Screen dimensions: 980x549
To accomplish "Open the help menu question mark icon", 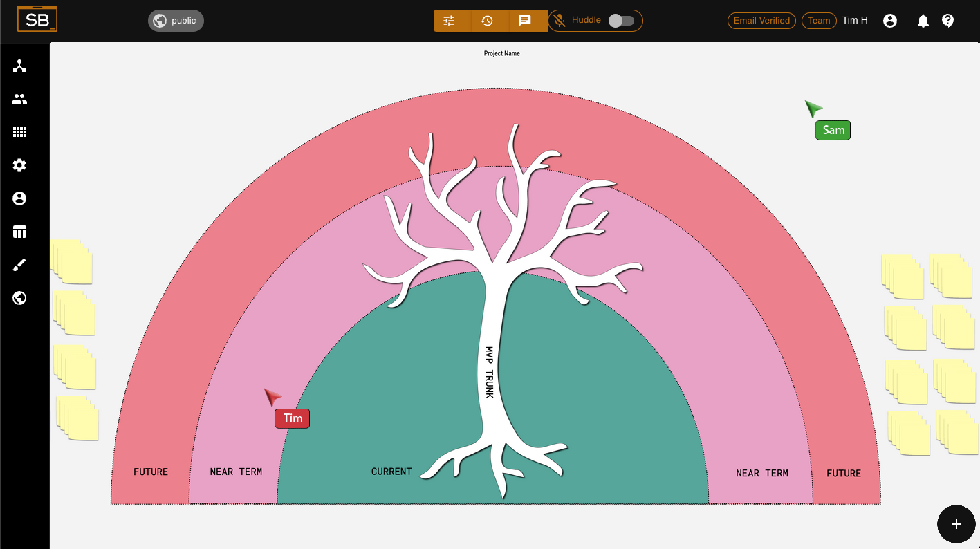I will tap(947, 21).
